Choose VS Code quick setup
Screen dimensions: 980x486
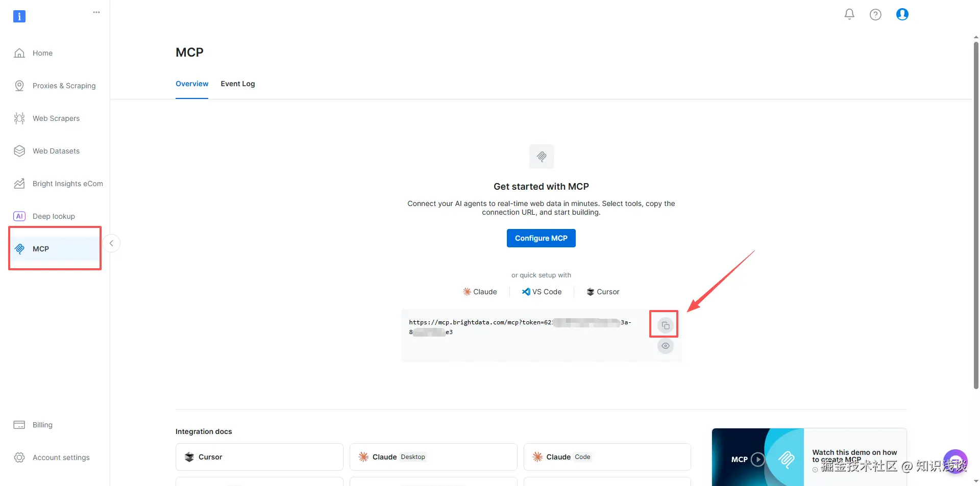(542, 292)
